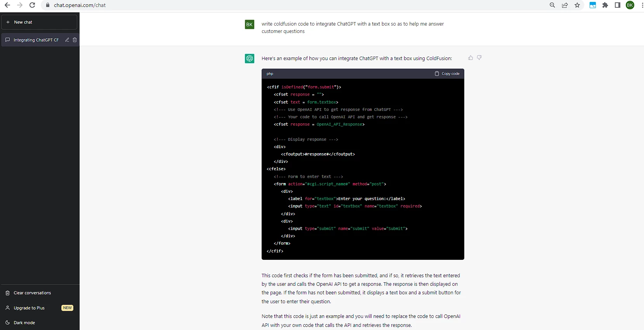Open the BK browser profile avatar
The height and width of the screenshot is (330, 644).
(630, 5)
